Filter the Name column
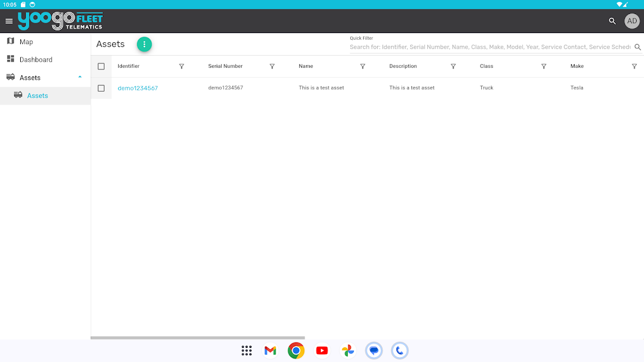644x362 pixels. [x=362, y=66]
